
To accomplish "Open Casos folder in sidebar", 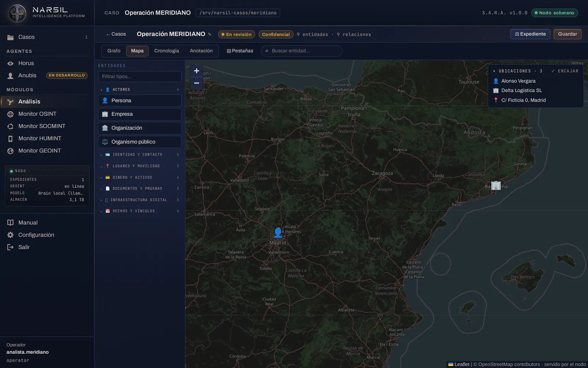I will [x=47, y=37].
